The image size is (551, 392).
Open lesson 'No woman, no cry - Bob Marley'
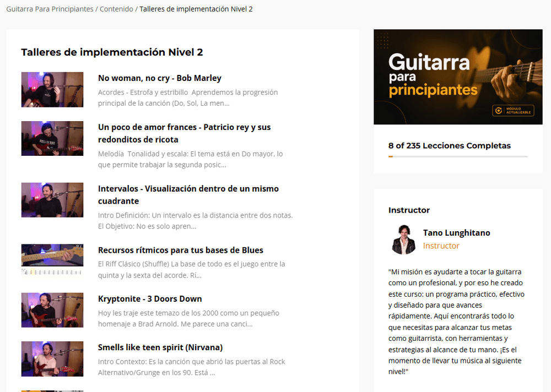coord(160,78)
